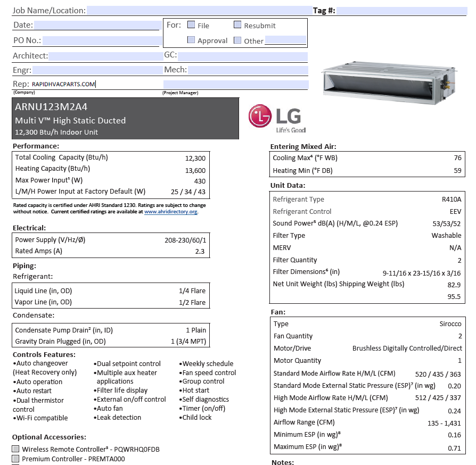Click the Engr input field

coord(97,70)
